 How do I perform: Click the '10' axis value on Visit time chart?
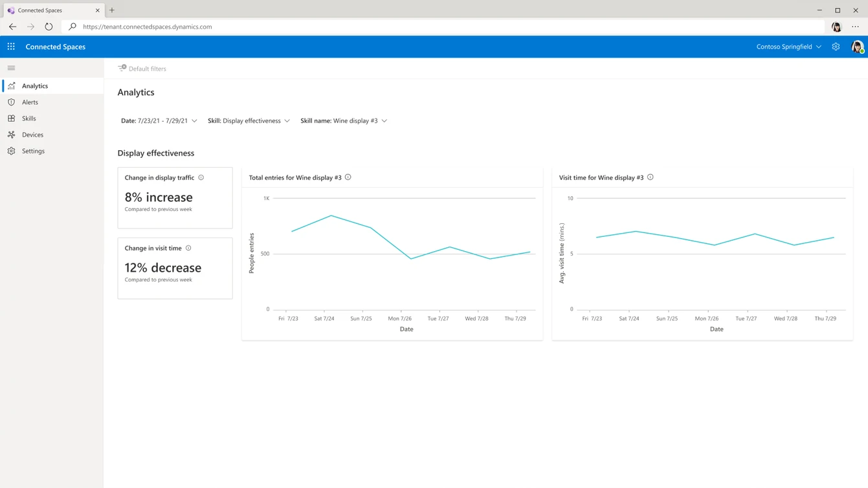(x=570, y=199)
